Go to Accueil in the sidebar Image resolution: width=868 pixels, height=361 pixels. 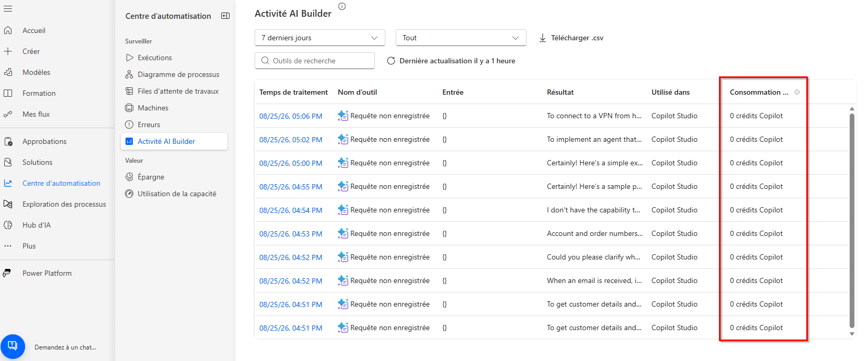[34, 30]
